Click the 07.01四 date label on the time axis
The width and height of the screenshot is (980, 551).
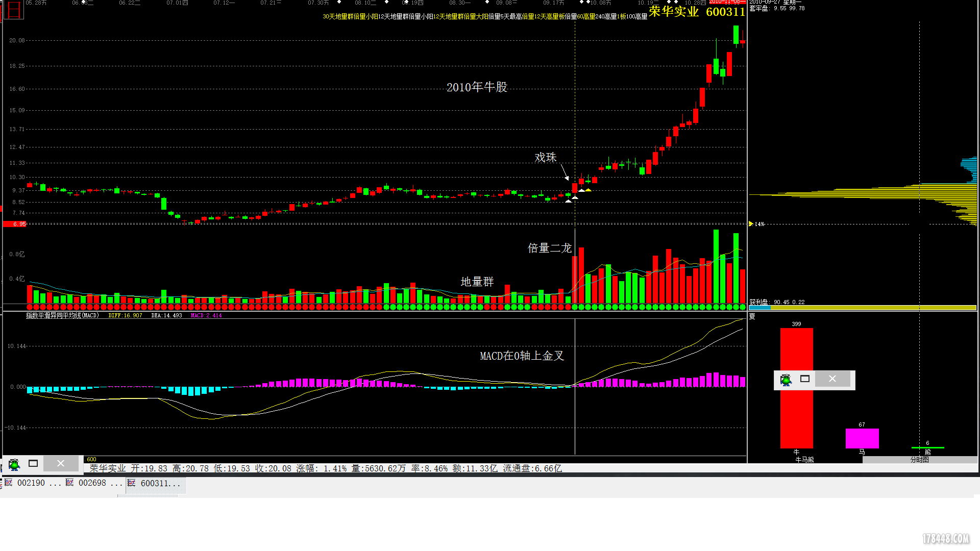[177, 3]
